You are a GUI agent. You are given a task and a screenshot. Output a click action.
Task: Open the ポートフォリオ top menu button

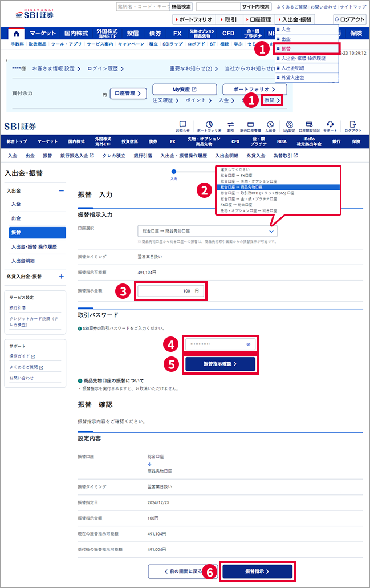(x=194, y=19)
